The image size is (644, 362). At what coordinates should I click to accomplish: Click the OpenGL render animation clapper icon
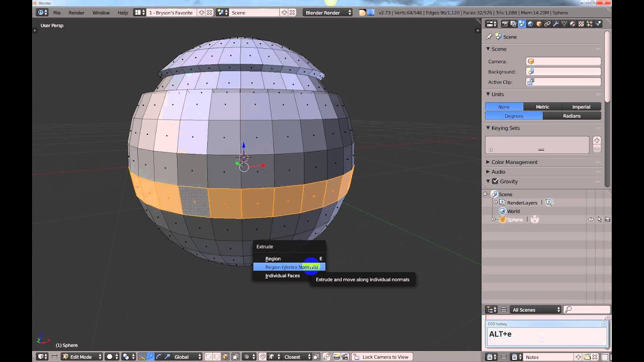(x=345, y=357)
